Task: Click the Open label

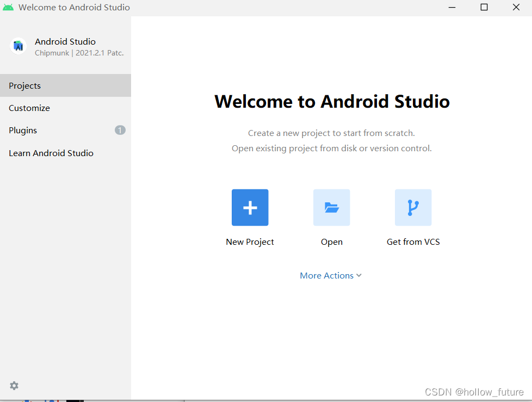Action: [x=332, y=242]
